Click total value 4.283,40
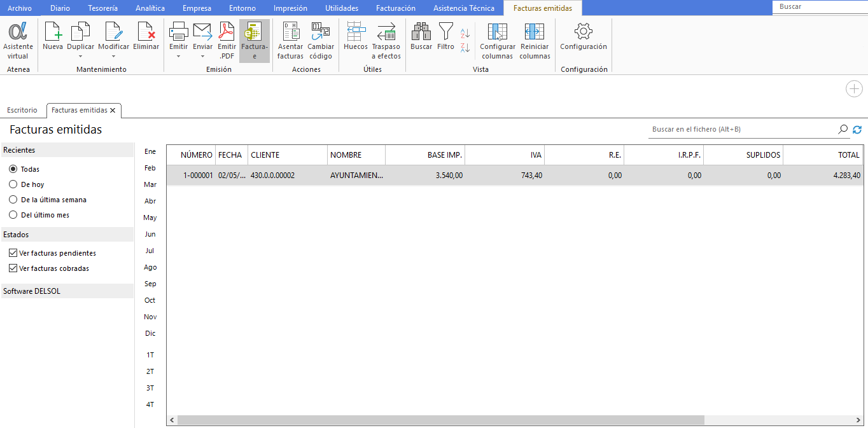The image size is (868, 428). coord(847,176)
